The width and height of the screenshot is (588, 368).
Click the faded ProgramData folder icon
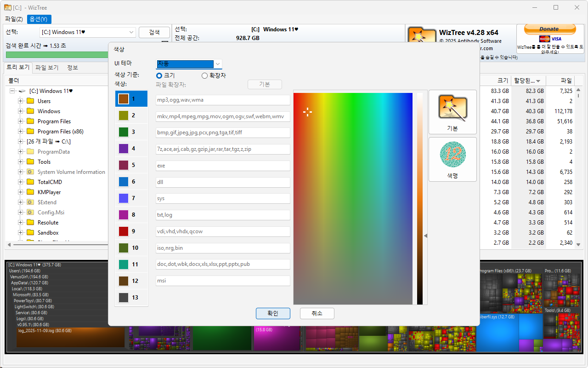click(30, 152)
